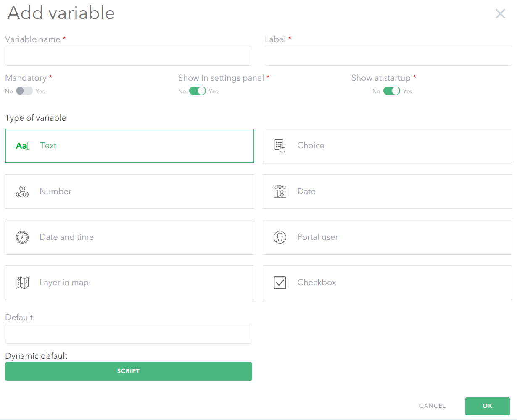Click the Choice list icon

(x=280, y=146)
